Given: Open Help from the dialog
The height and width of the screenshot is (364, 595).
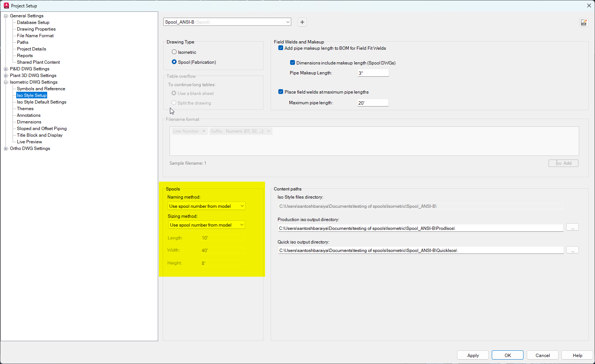Looking at the screenshot, I should 577,355.
